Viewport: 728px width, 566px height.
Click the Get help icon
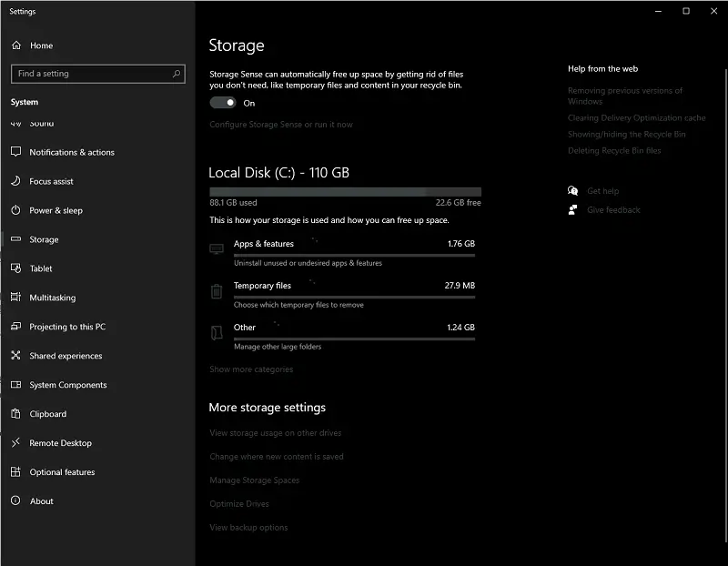[x=573, y=190]
